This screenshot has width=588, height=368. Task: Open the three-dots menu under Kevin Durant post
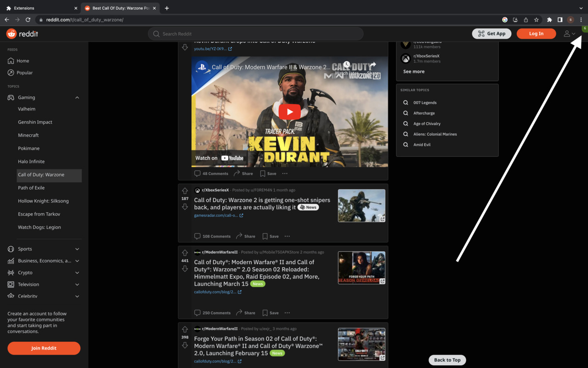(285, 173)
